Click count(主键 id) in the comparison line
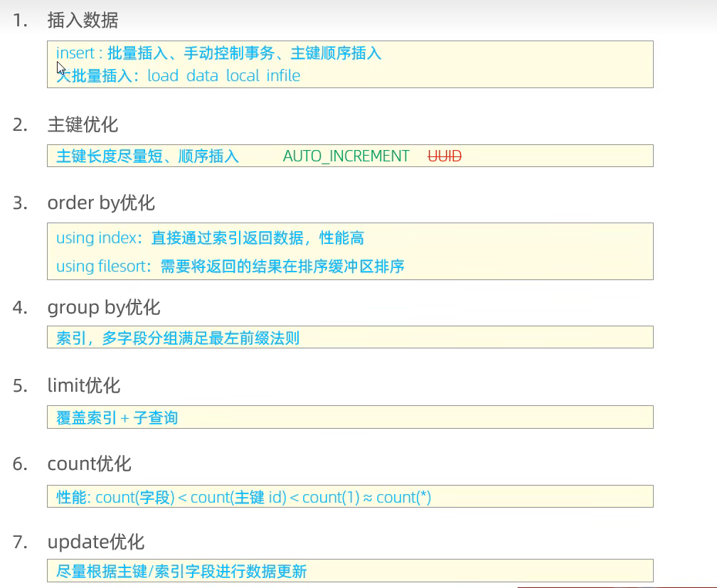The image size is (717, 588). click(x=238, y=498)
